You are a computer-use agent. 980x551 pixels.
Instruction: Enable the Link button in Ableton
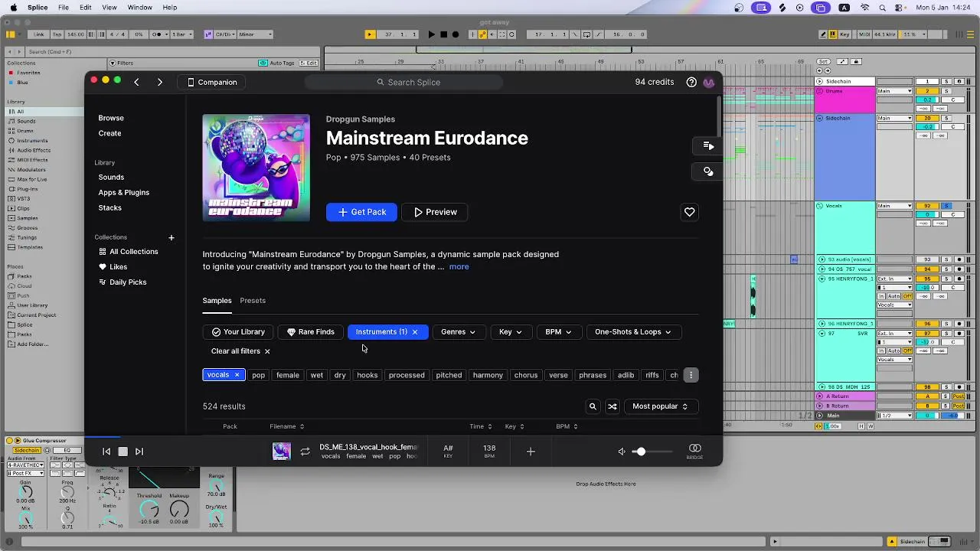pyautogui.click(x=39, y=34)
